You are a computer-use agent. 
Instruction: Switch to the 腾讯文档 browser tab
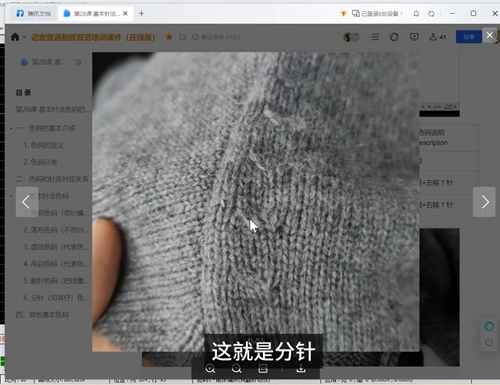pos(34,14)
